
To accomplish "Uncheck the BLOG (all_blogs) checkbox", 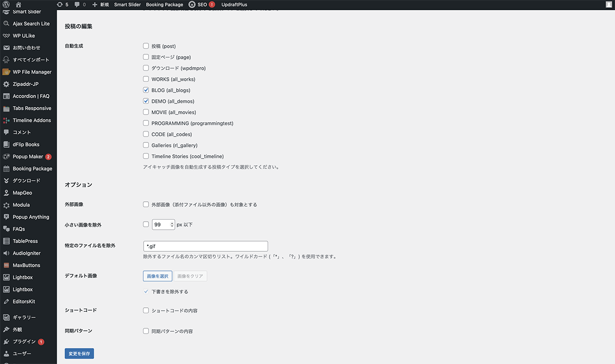I will (x=146, y=90).
